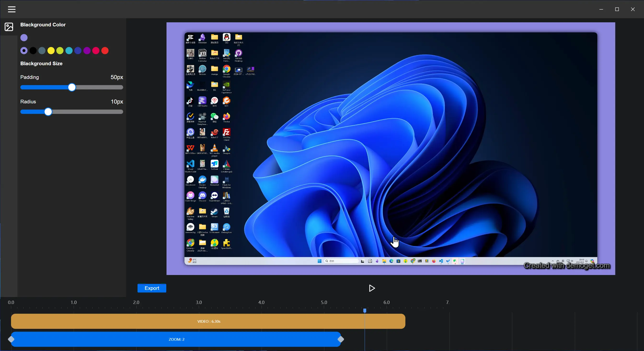This screenshot has width=644, height=351.
Task: Select the ZOOM: 2 timeline segment
Action: [176, 339]
